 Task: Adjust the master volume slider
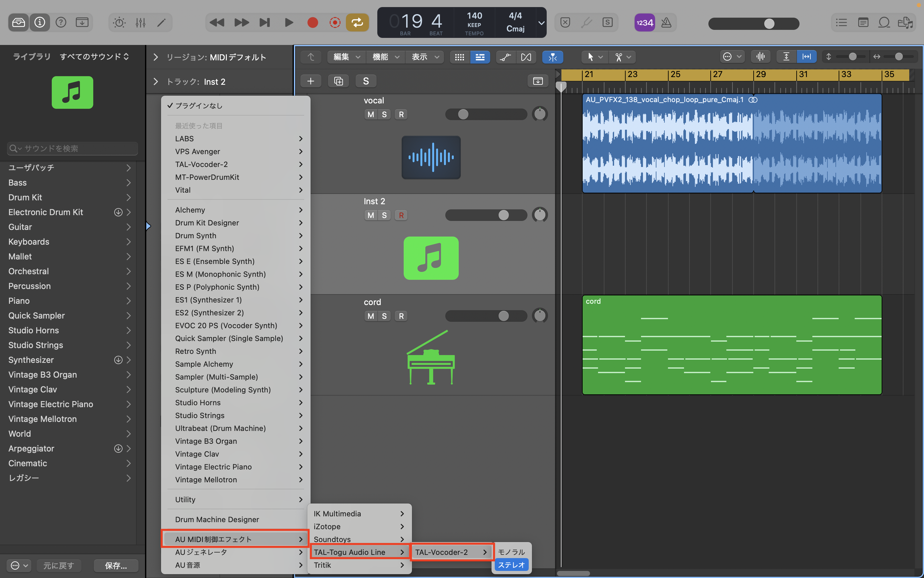click(754, 23)
